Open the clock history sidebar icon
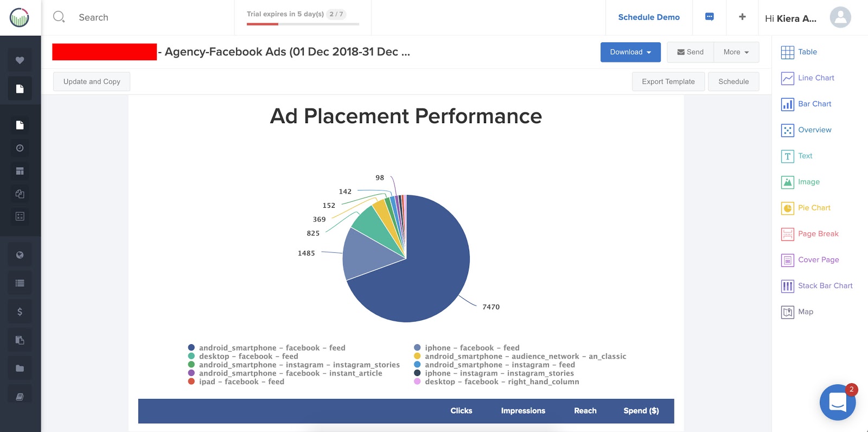Image resolution: width=868 pixels, height=432 pixels. click(x=20, y=148)
